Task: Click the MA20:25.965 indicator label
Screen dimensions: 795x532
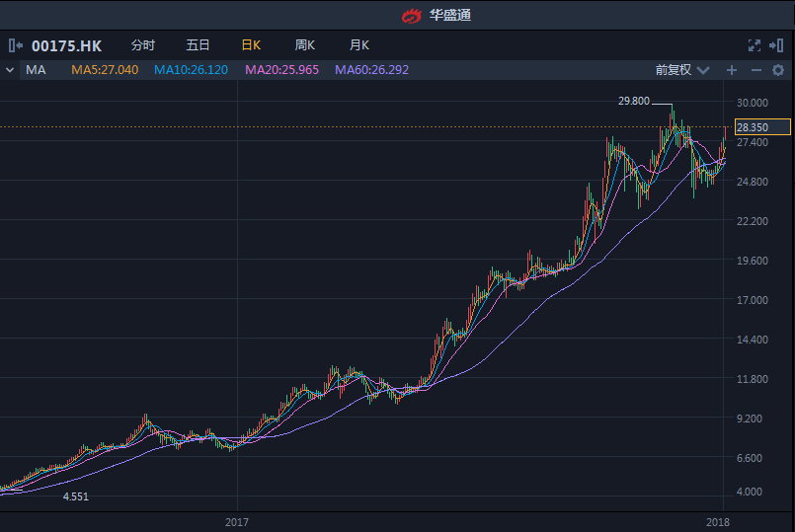Action: click(281, 70)
